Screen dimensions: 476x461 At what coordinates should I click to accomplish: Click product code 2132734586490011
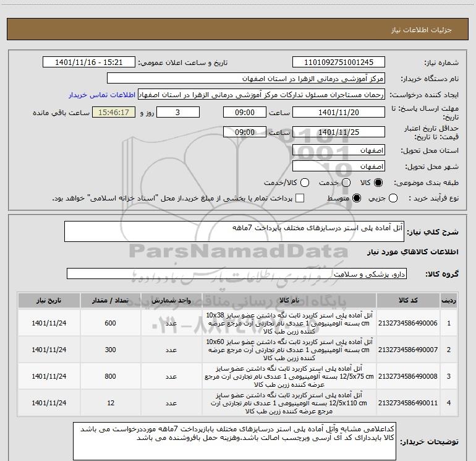(x=408, y=403)
